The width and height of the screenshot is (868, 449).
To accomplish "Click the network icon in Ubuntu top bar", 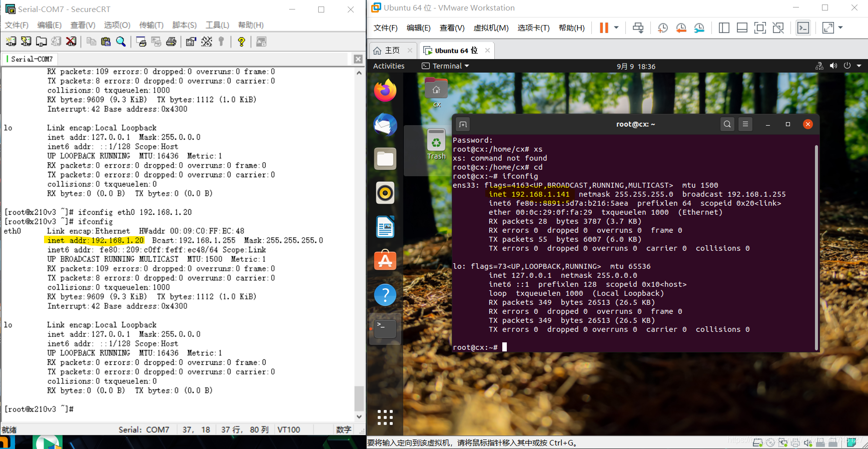I will coord(819,66).
